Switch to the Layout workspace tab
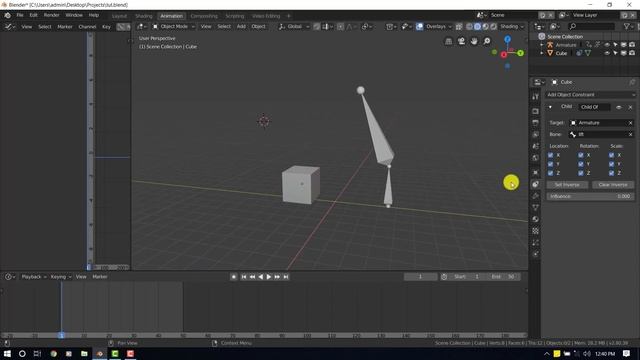The image size is (640, 360). [119, 16]
